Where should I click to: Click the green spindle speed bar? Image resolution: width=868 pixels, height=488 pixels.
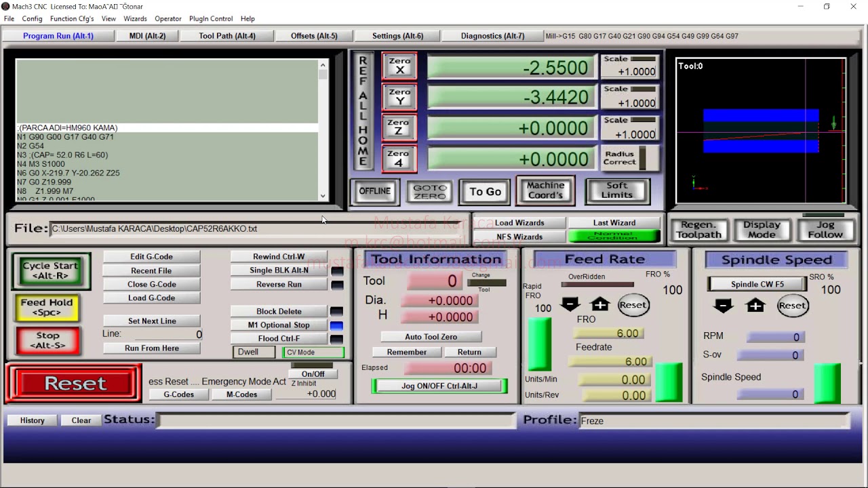coord(827,383)
